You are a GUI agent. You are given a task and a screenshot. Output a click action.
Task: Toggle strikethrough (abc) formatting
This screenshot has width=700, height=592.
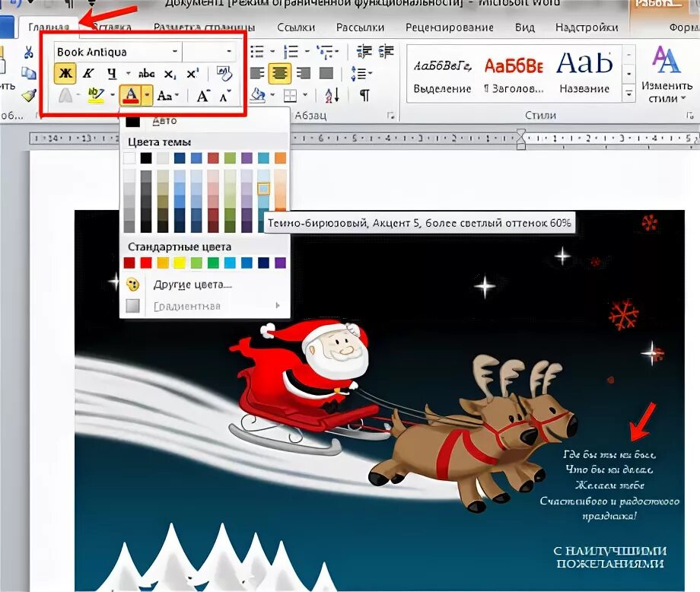coord(146,73)
